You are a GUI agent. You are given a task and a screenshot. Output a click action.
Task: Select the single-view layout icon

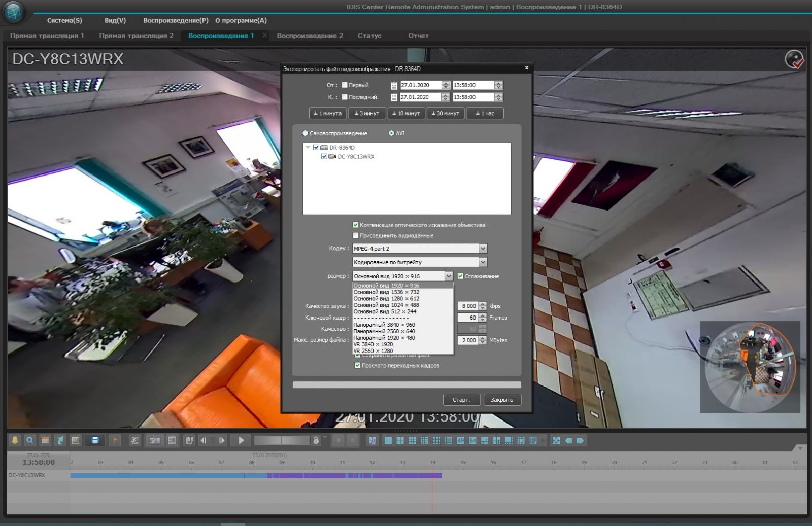388,440
